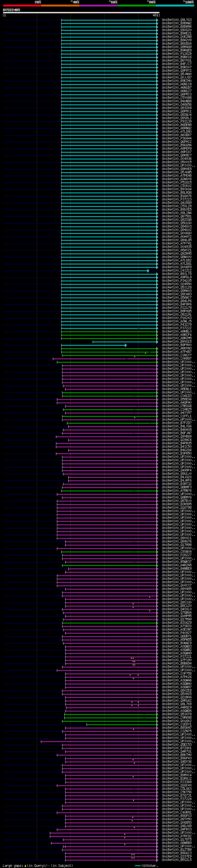Click the purple ~60% legend color bar
The width and height of the screenshot is (197, 868).
[x=99, y=6]
